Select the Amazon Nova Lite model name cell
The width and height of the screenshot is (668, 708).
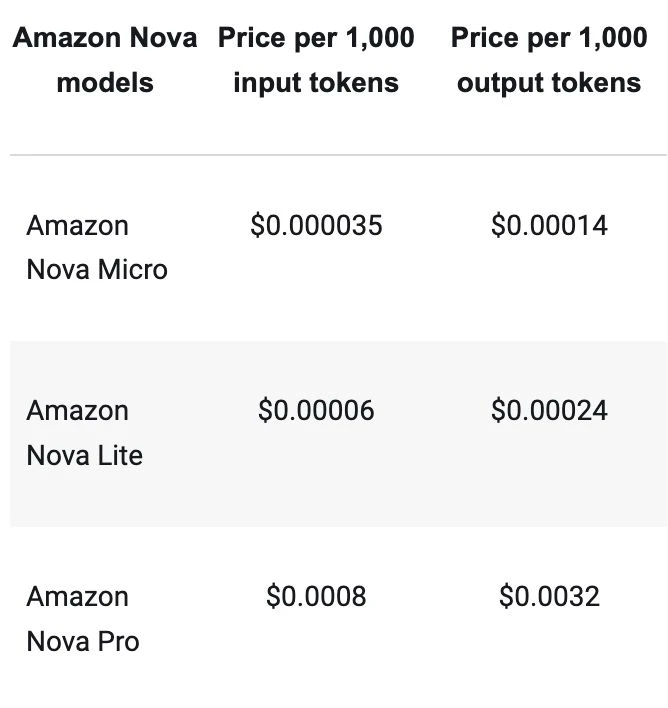(x=84, y=433)
